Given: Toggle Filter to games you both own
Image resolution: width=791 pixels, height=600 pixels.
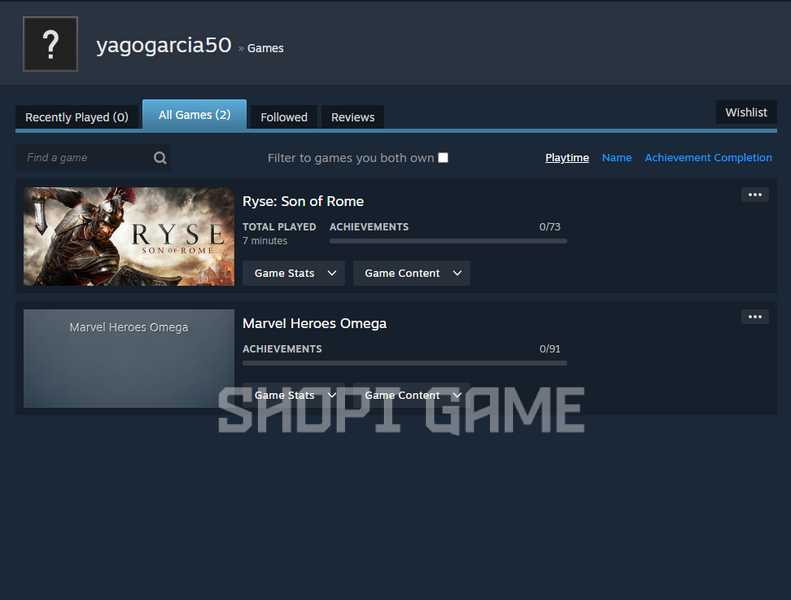Looking at the screenshot, I should click(x=443, y=157).
